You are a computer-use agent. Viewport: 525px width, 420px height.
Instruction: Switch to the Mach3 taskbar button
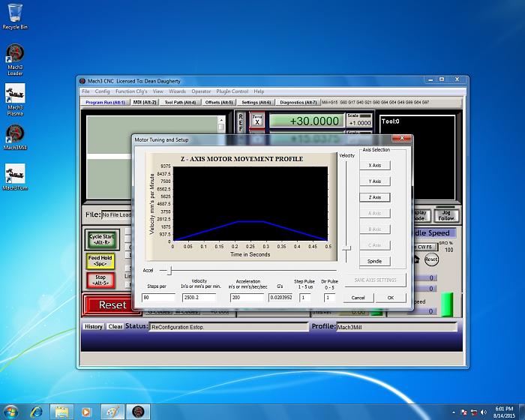pos(138,412)
